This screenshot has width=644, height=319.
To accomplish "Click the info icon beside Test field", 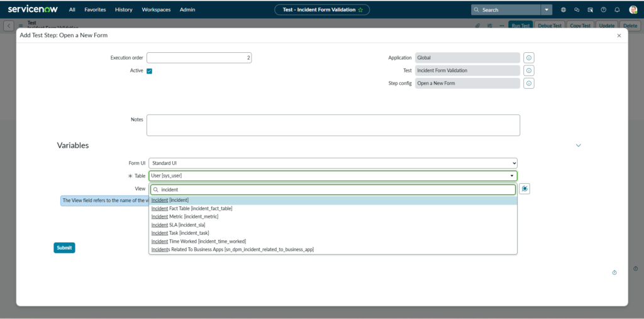I will click(x=529, y=70).
